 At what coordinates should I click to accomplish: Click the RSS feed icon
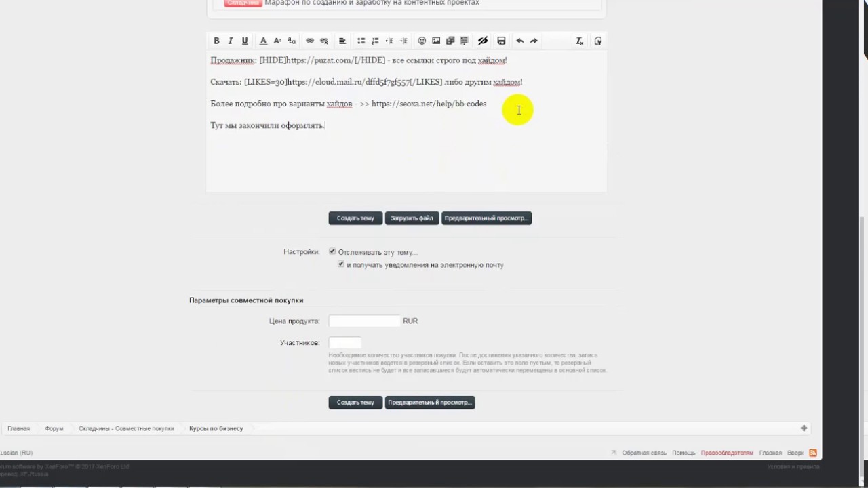pyautogui.click(x=813, y=453)
